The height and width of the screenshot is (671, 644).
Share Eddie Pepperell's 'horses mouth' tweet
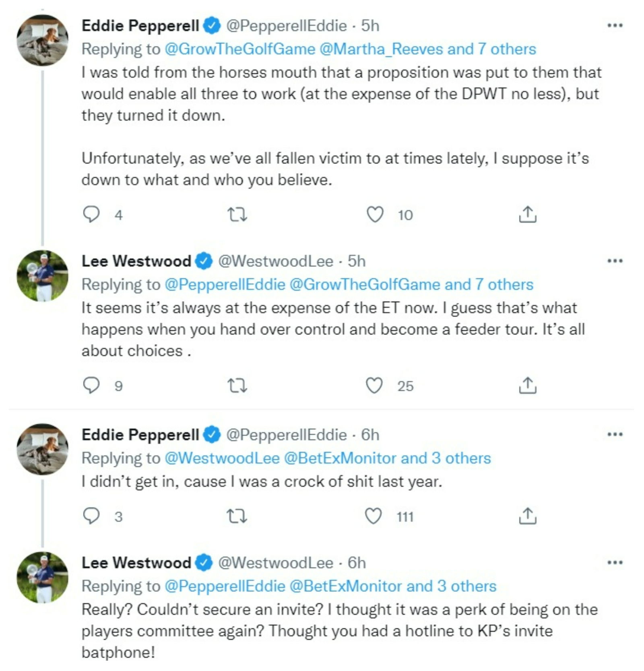click(527, 215)
